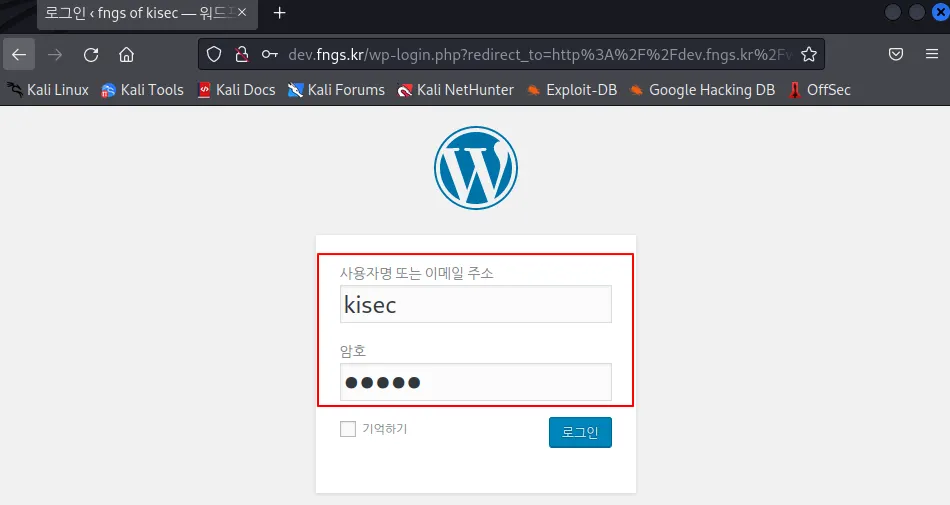
Task: Open Google Hacking DB bookmark
Action: (x=702, y=90)
